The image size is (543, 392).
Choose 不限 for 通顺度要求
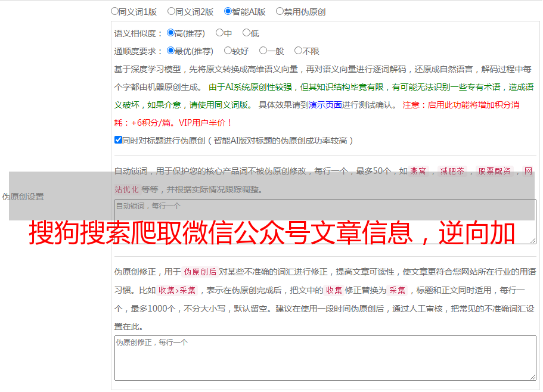298,51
